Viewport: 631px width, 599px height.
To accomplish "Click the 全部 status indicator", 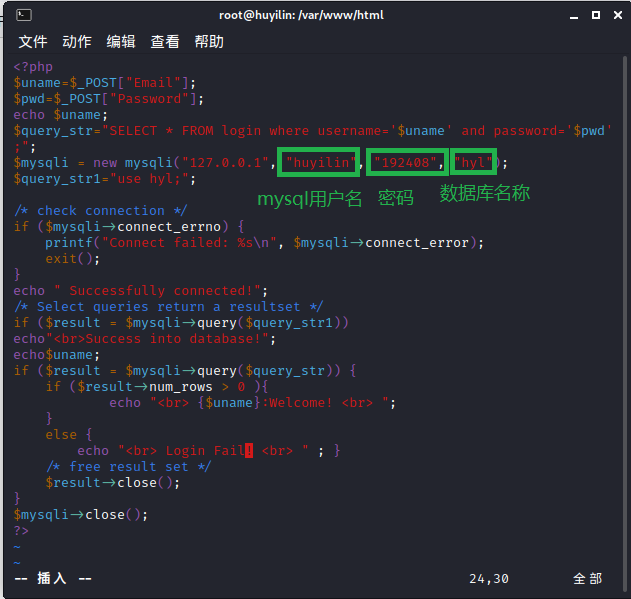I will click(588, 579).
